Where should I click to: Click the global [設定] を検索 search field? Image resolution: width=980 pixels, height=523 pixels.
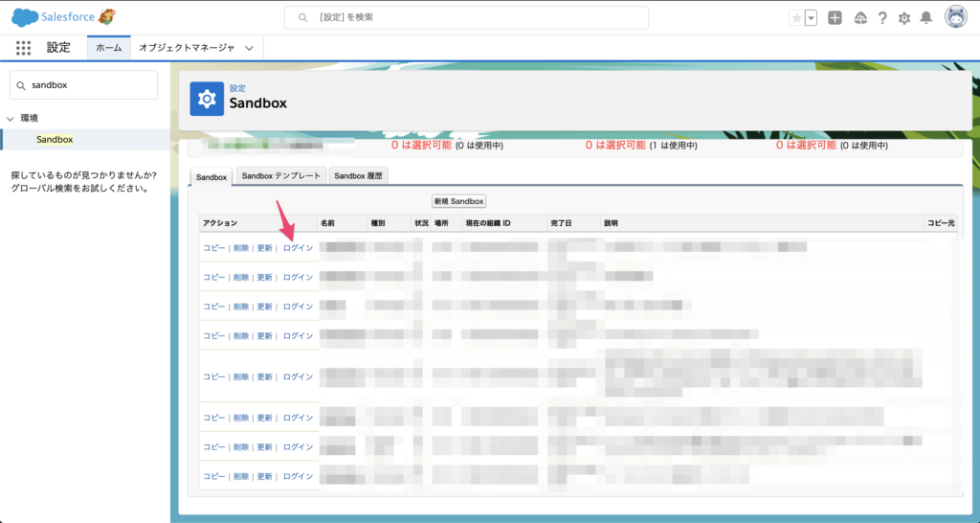click(x=466, y=18)
